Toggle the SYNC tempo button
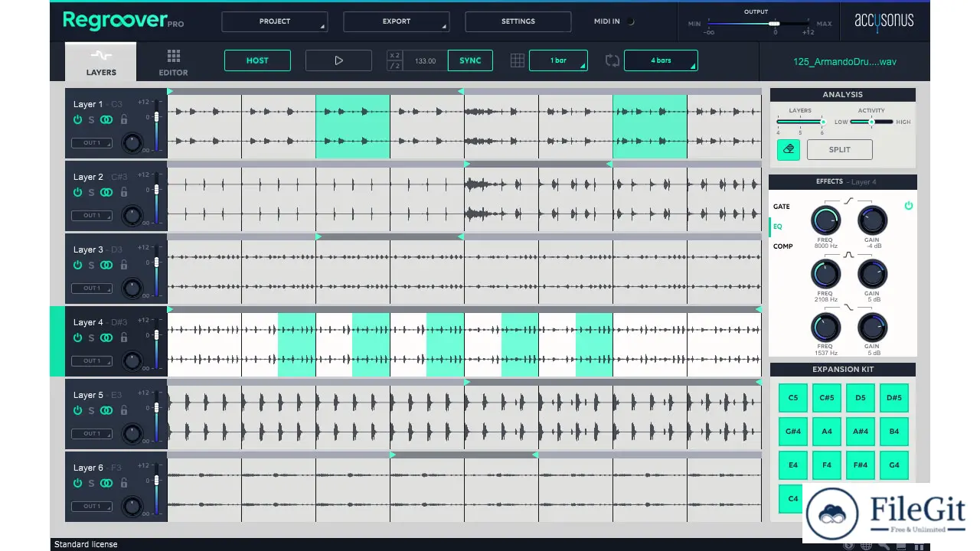Image resolution: width=980 pixels, height=551 pixels. click(x=470, y=60)
